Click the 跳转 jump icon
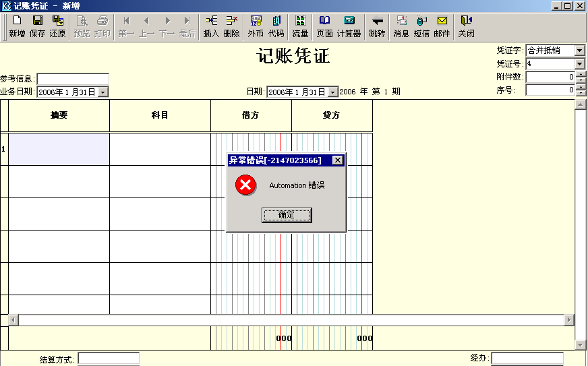This screenshot has width=588, height=366. (377, 26)
